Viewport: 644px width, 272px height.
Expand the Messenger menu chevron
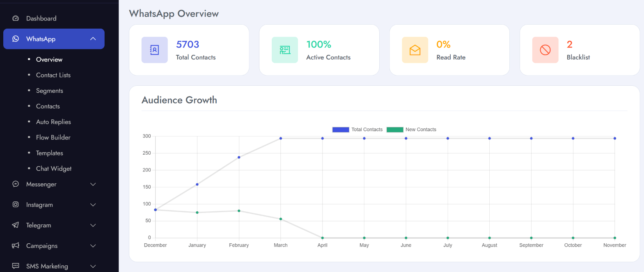[x=93, y=184]
